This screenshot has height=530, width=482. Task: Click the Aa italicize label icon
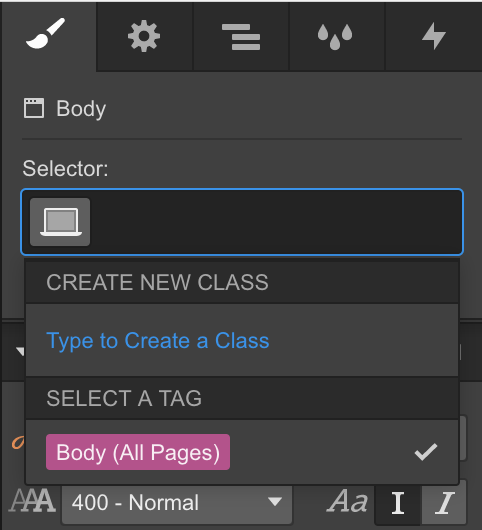pyautogui.click(x=347, y=501)
